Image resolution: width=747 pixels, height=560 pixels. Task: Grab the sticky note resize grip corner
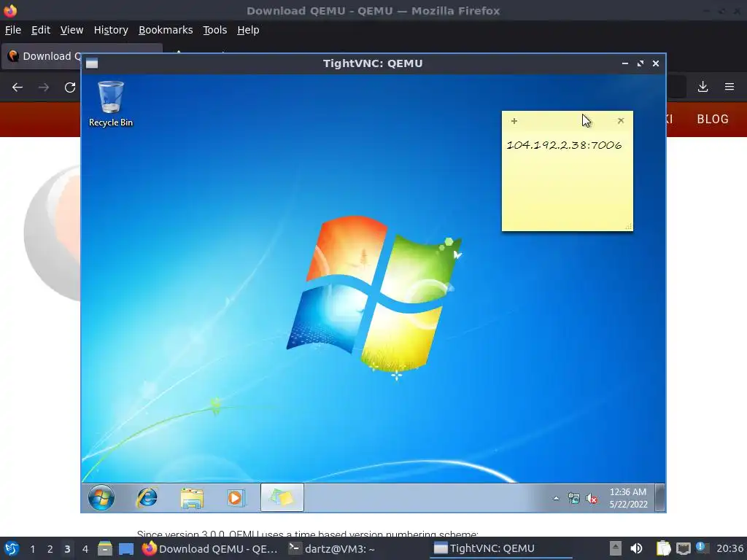click(628, 227)
